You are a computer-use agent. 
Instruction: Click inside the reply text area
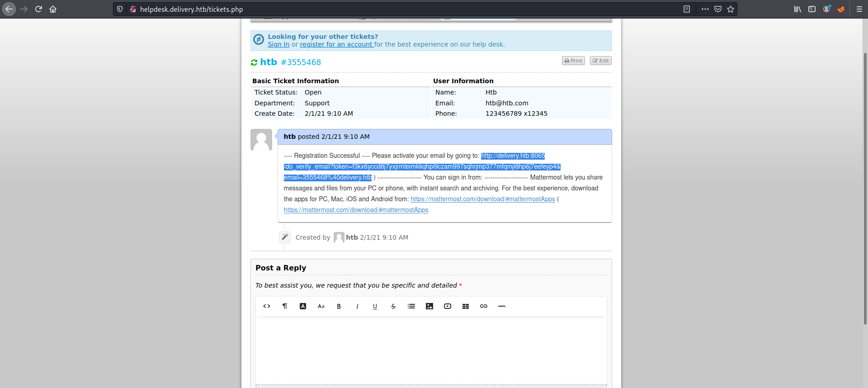click(x=431, y=350)
